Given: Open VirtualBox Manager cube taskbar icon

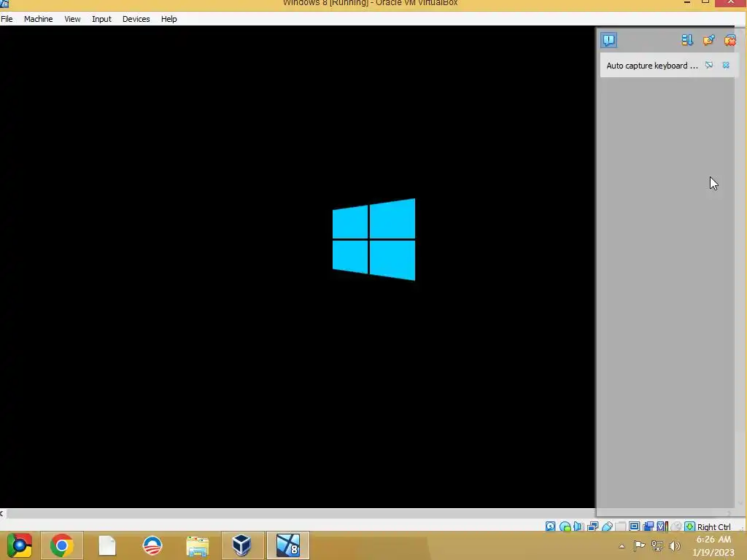Looking at the screenshot, I should tap(242, 545).
